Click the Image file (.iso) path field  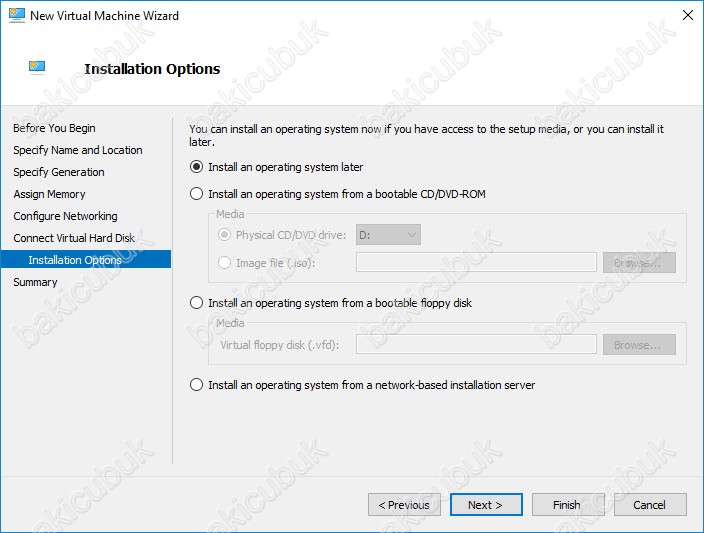[x=476, y=262]
